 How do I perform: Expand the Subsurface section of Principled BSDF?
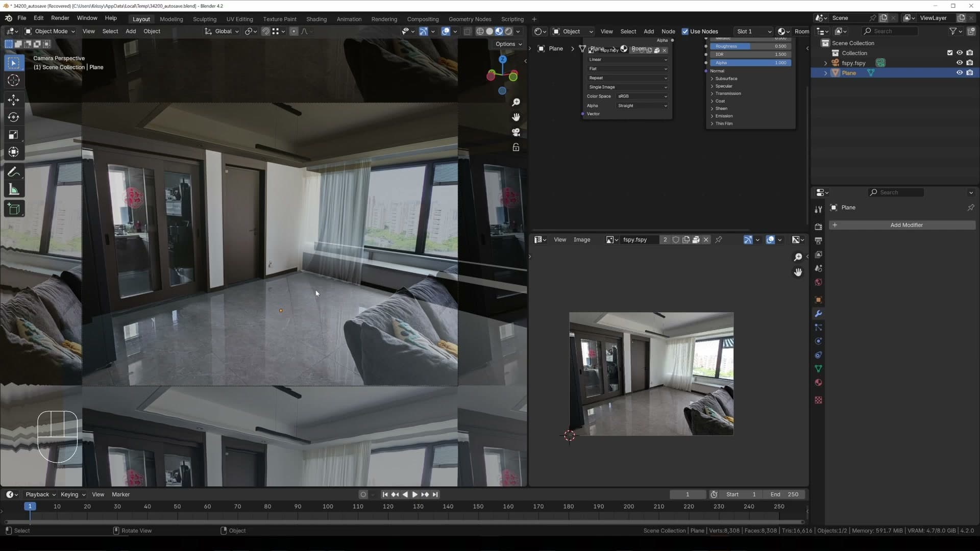tap(726, 79)
